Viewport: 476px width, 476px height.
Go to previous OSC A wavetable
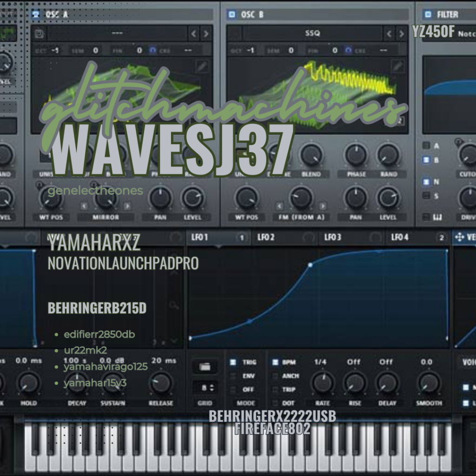tap(194, 33)
